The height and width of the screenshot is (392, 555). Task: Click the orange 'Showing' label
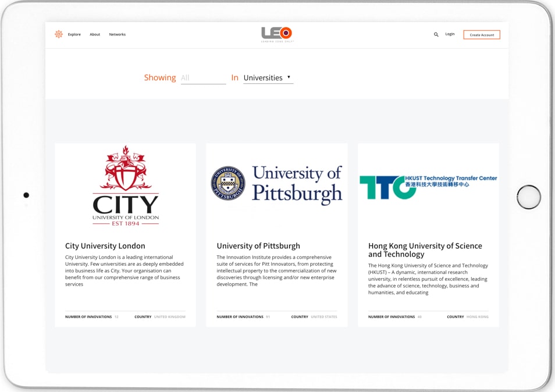click(160, 77)
